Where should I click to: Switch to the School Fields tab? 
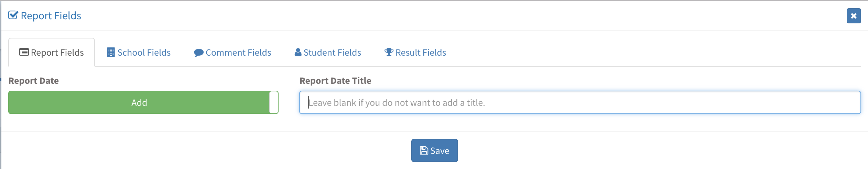pyautogui.click(x=144, y=53)
